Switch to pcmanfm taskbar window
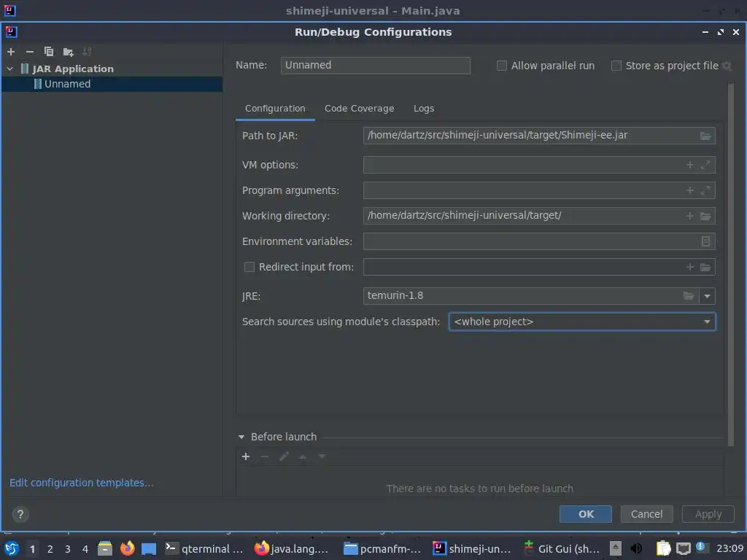Screen dimensions: 747x560 [x=382, y=548]
